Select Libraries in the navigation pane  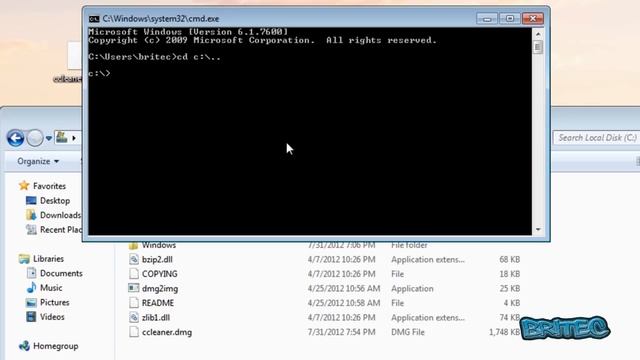click(x=48, y=259)
